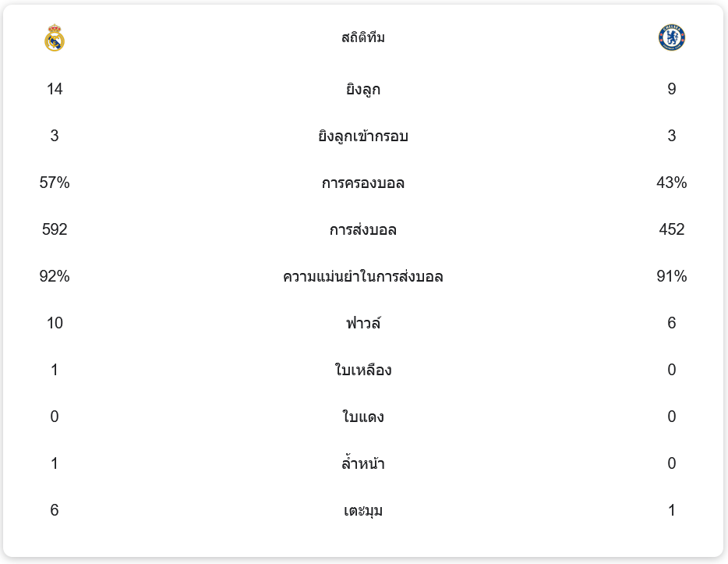This screenshot has height=564, width=728.
Task: Click the Chelsea team crest
Action: coord(672,37)
